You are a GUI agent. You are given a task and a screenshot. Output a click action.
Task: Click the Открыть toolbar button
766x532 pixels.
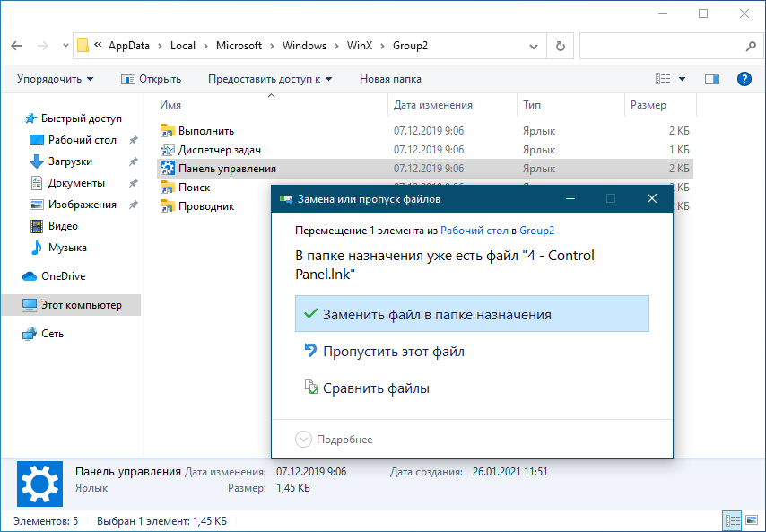click(x=151, y=79)
